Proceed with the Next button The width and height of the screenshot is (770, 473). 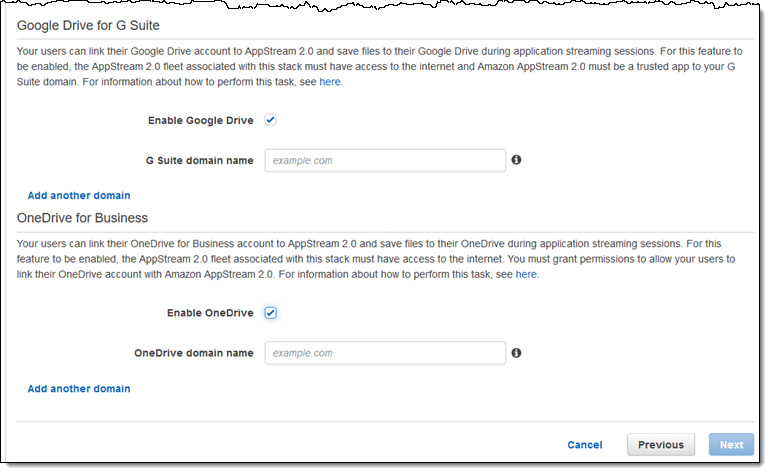(x=731, y=445)
